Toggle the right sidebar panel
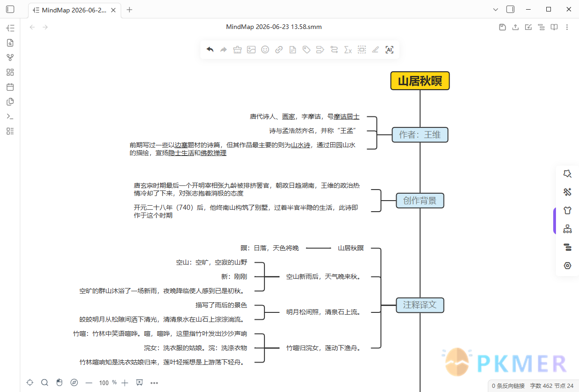 [510, 9]
